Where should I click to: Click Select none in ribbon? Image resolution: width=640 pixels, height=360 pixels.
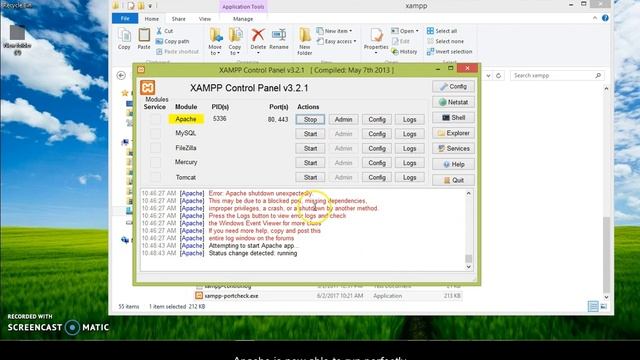coord(445,41)
